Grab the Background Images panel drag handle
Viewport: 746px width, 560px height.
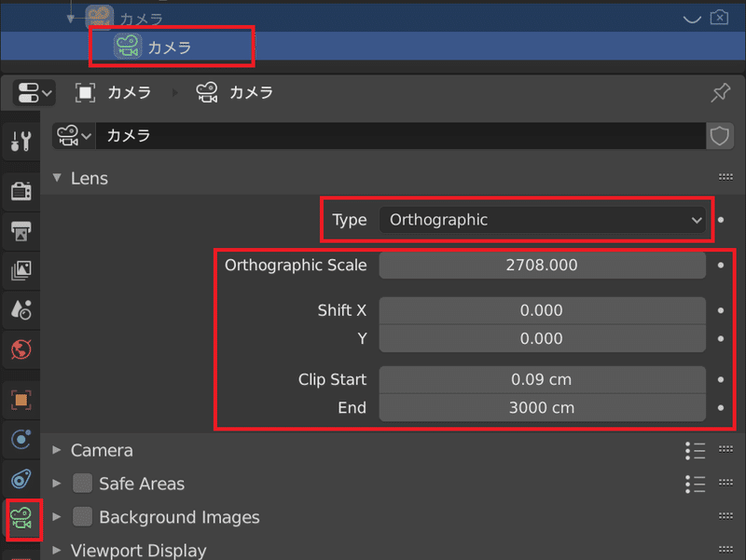[725, 516]
